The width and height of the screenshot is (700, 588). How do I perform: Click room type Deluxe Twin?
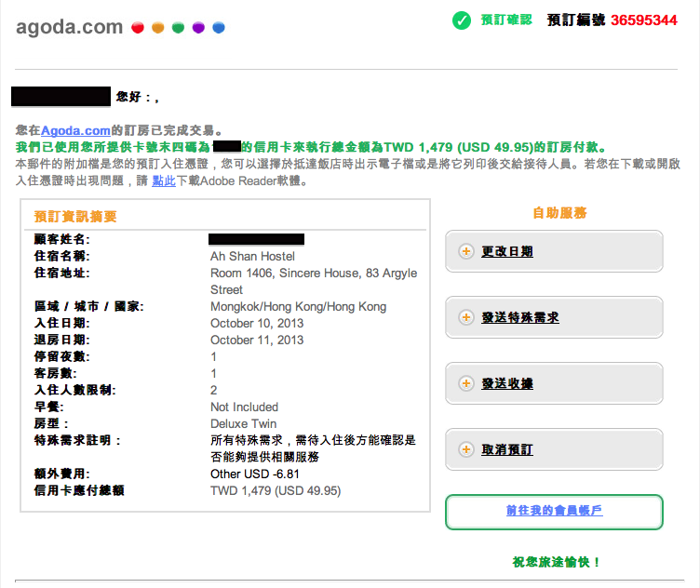click(x=243, y=423)
